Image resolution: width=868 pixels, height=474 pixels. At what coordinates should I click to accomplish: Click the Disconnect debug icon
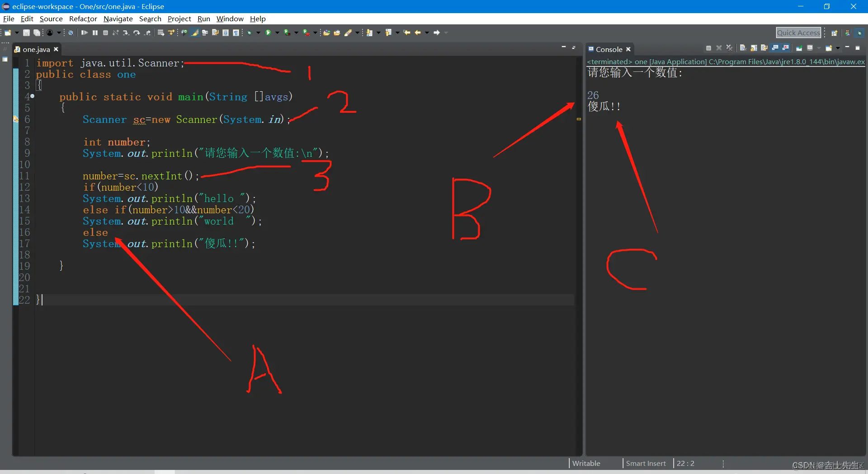pyautogui.click(x=115, y=33)
